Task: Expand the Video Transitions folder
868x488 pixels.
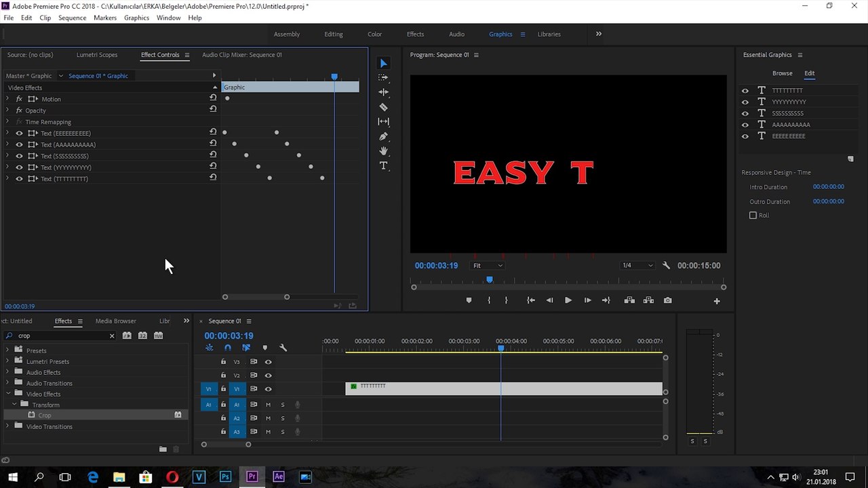Action: click(x=8, y=426)
